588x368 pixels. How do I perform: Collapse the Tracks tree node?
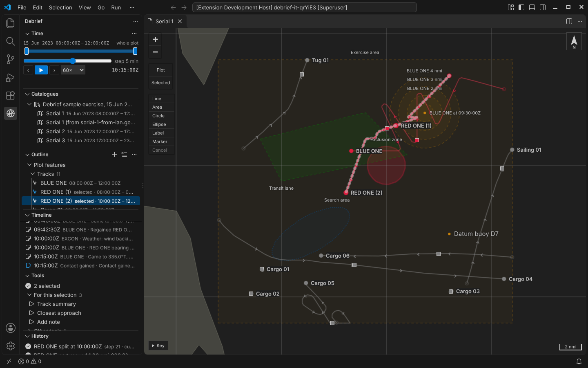tap(33, 174)
